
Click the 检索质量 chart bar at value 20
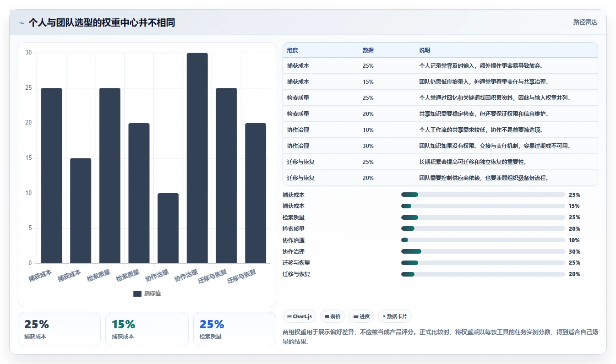(x=139, y=193)
